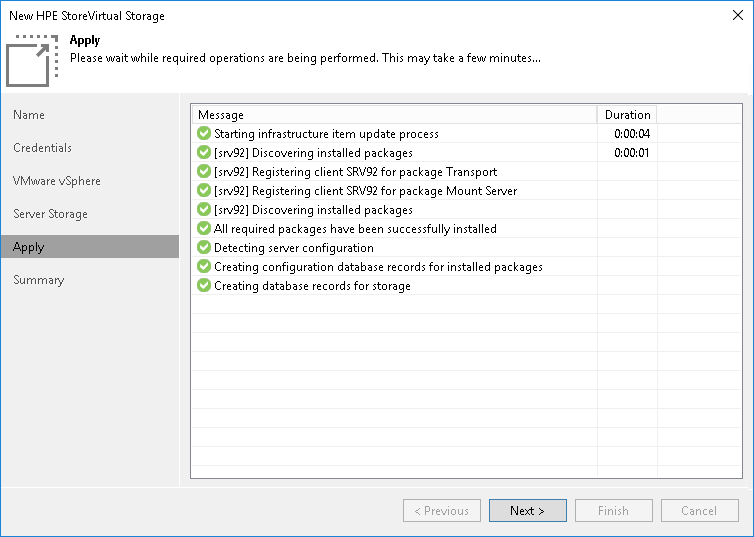Switch to the Server Storage step
The height and width of the screenshot is (537, 754).
(50, 214)
